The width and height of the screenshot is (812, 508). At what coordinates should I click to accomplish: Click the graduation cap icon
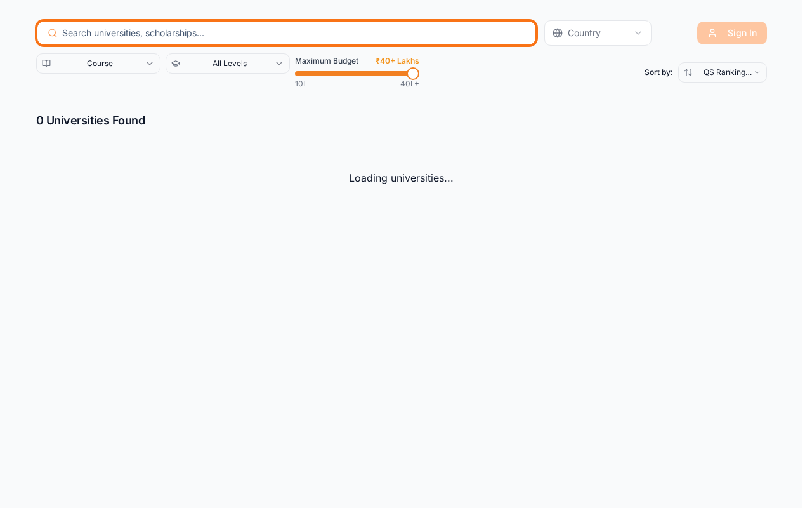176,63
